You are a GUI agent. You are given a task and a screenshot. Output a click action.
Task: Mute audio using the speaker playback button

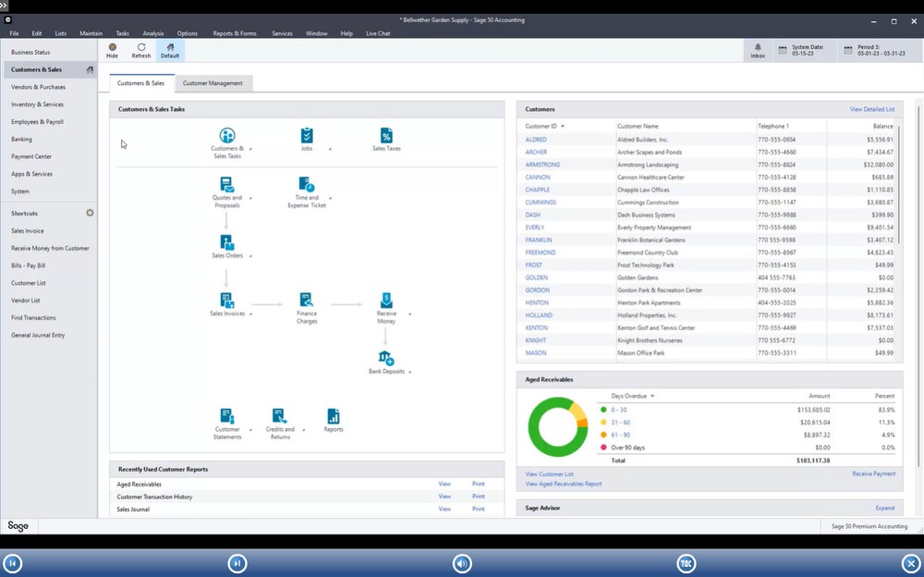[462, 563]
